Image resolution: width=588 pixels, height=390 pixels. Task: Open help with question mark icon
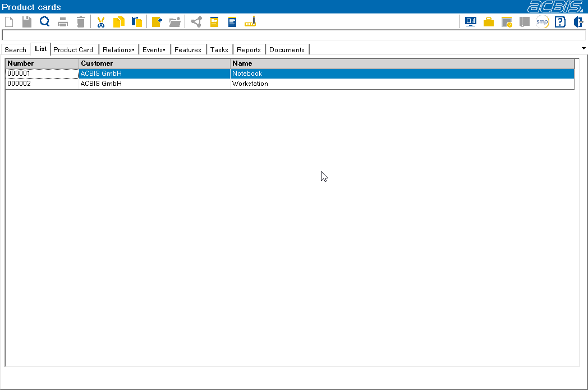click(x=561, y=22)
